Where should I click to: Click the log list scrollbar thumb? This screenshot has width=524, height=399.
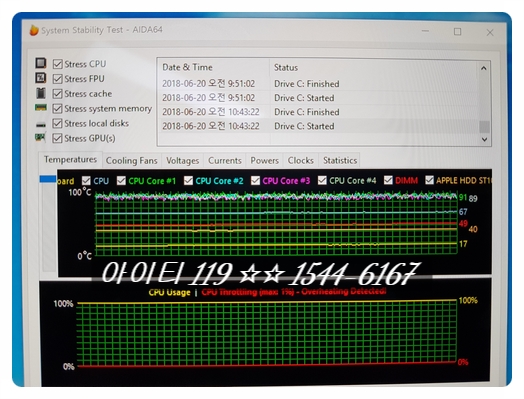pyautogui.click(x=484, y=127)
